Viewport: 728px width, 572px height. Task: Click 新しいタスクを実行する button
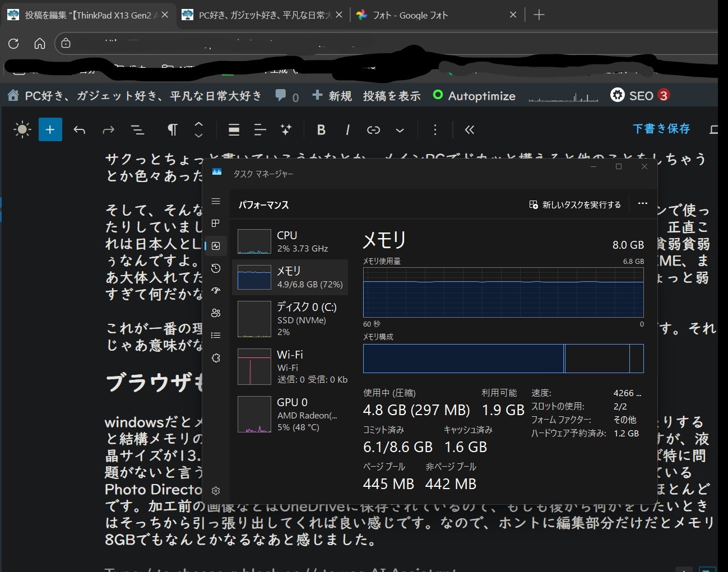[575, 205]
